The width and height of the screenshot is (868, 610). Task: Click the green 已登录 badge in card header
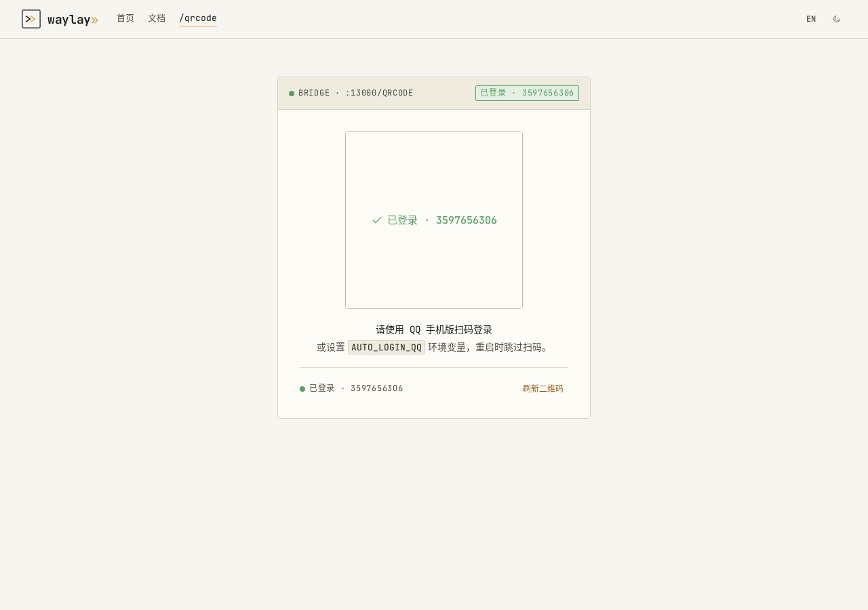(527, 93)
